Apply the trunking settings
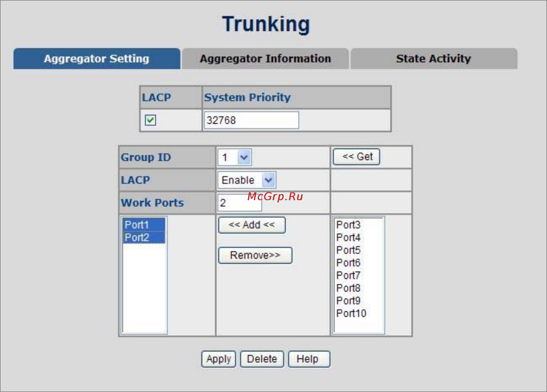The width and height of the screenshot is (547, 392). (218, 359)
